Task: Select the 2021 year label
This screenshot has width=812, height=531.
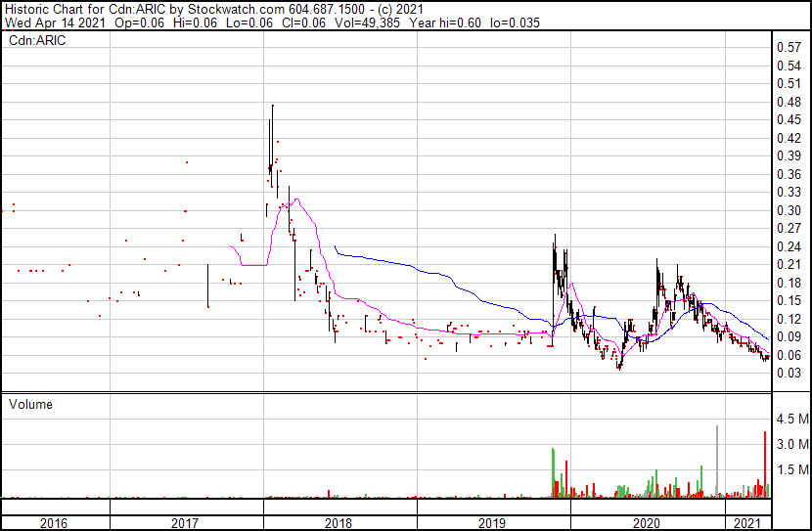Action: coord(747,522)
